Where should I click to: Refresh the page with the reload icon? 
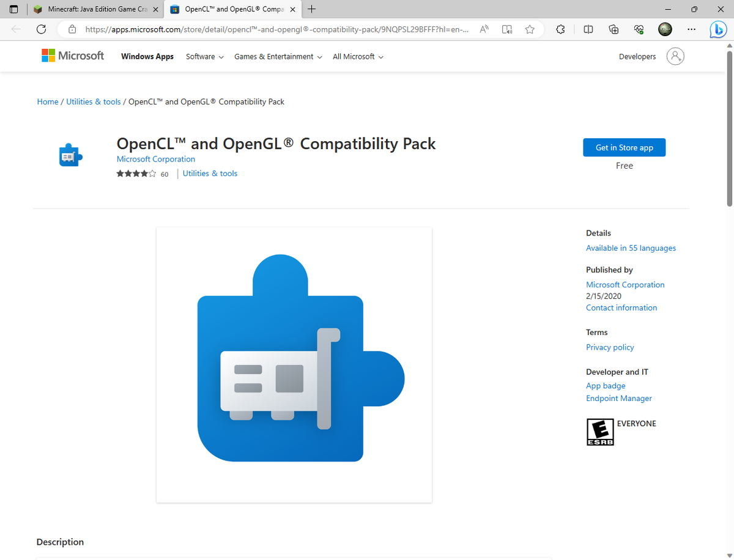coord(42,29)
